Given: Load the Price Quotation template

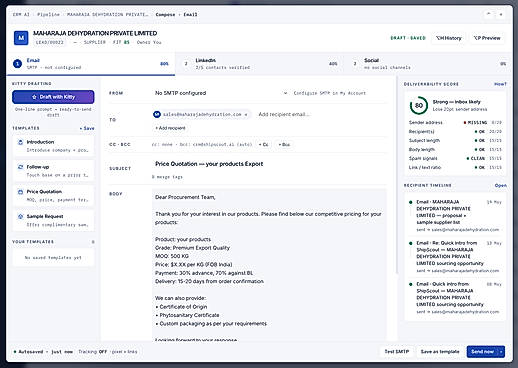Looking at the screenshot, I should pos(53,195).
